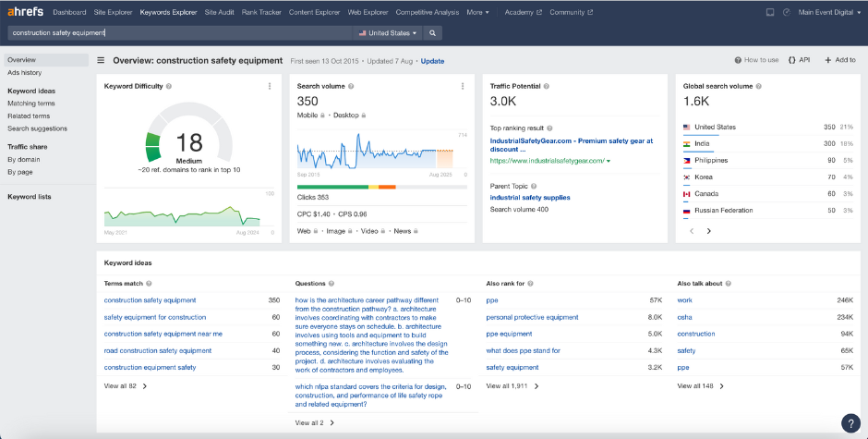Open the United States country dropdown
This screenshot has height=439, width=868.
click(388, 32)
